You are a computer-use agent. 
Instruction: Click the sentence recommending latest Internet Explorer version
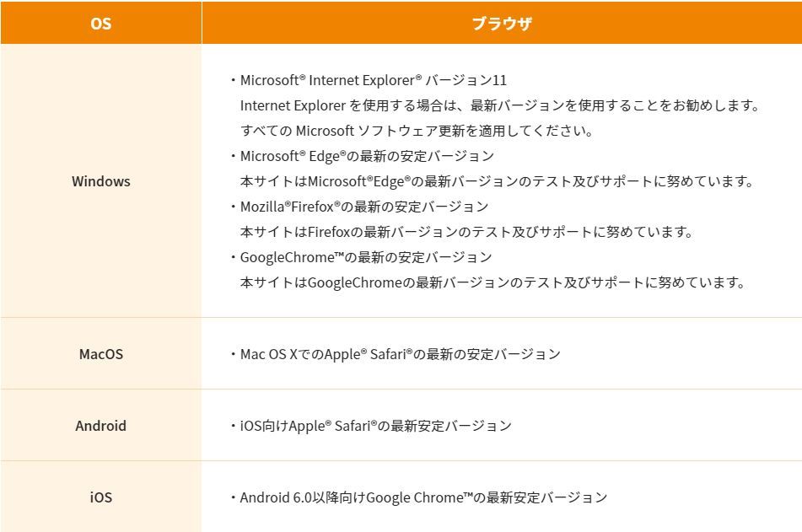(501, 105)
